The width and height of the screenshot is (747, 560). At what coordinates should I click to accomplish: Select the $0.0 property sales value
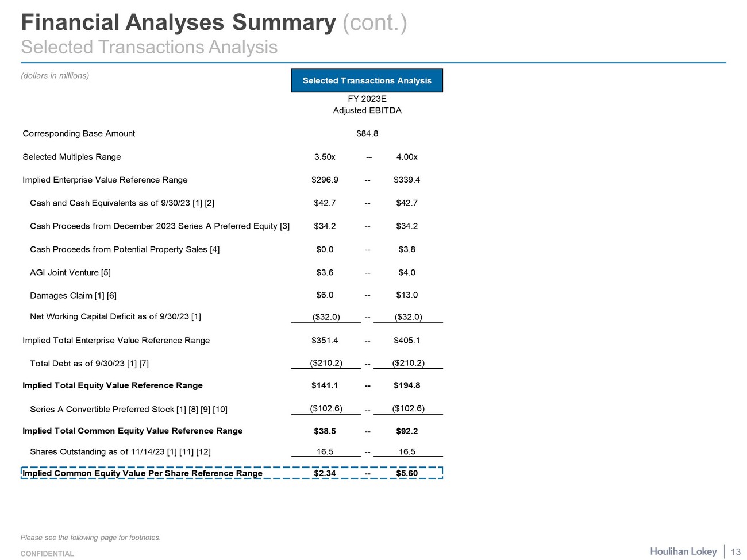(325, 249)
